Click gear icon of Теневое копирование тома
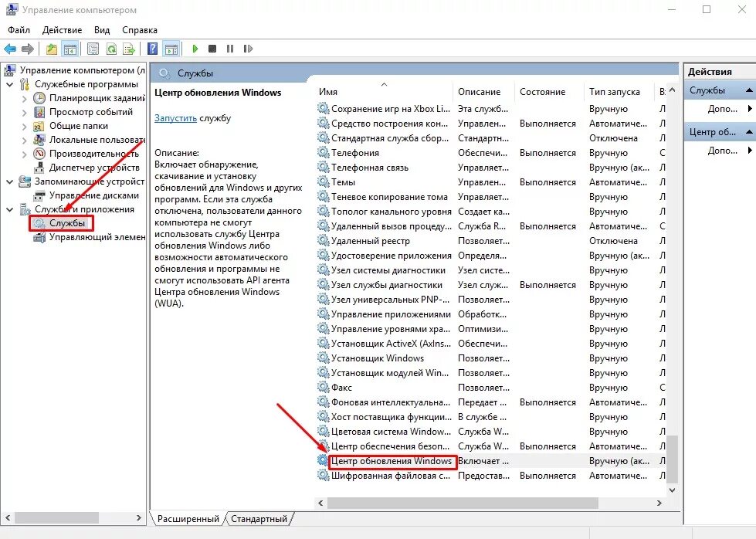 tap(323, 196)
